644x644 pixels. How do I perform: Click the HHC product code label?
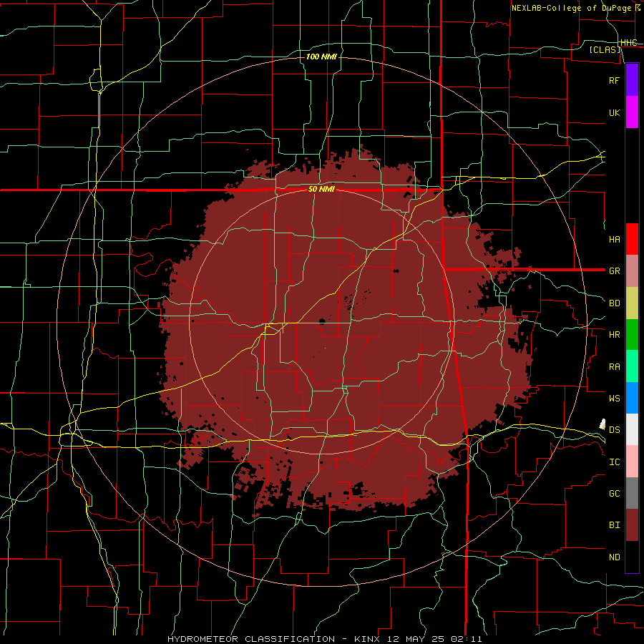[x=629, y=43]
